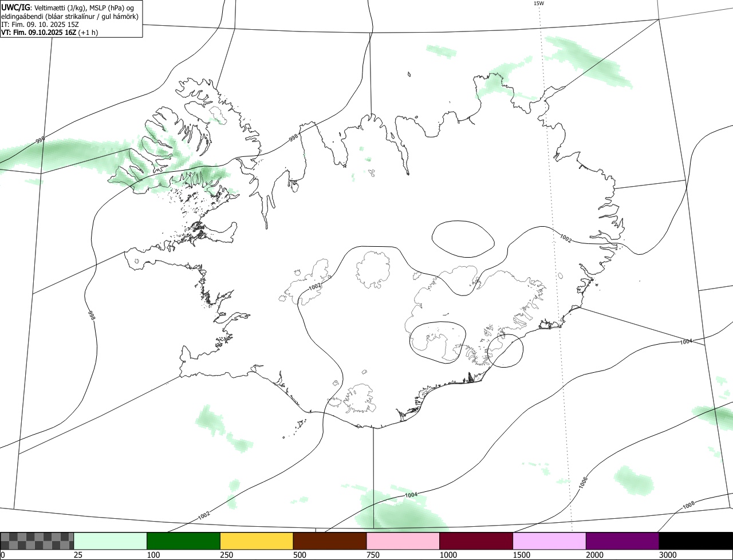
Task: Click the title line 'UWC/IG: Veltimætti (J/kg), MSLP (hPa) og'
Action: [x=67, y=7]
